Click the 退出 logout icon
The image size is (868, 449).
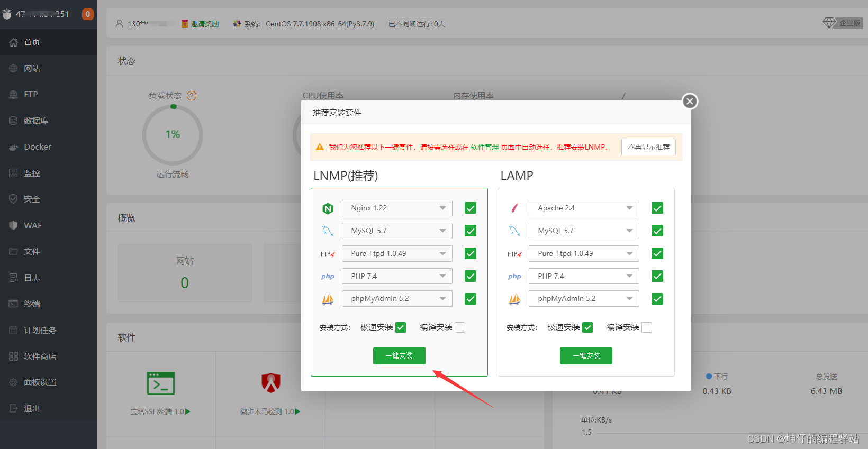coord(13,408)
